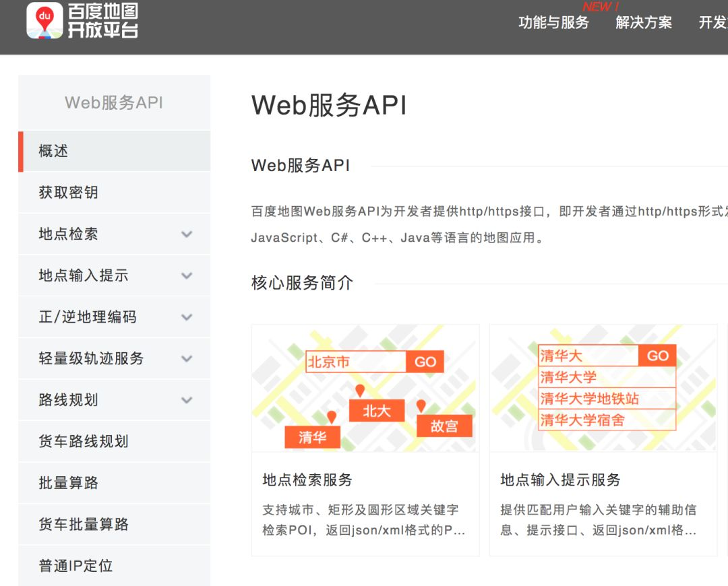Open the 获取密钥 sidebar item
Image resolution: width=728 pixels, height=586 pixels.
(x=114, y=193)
